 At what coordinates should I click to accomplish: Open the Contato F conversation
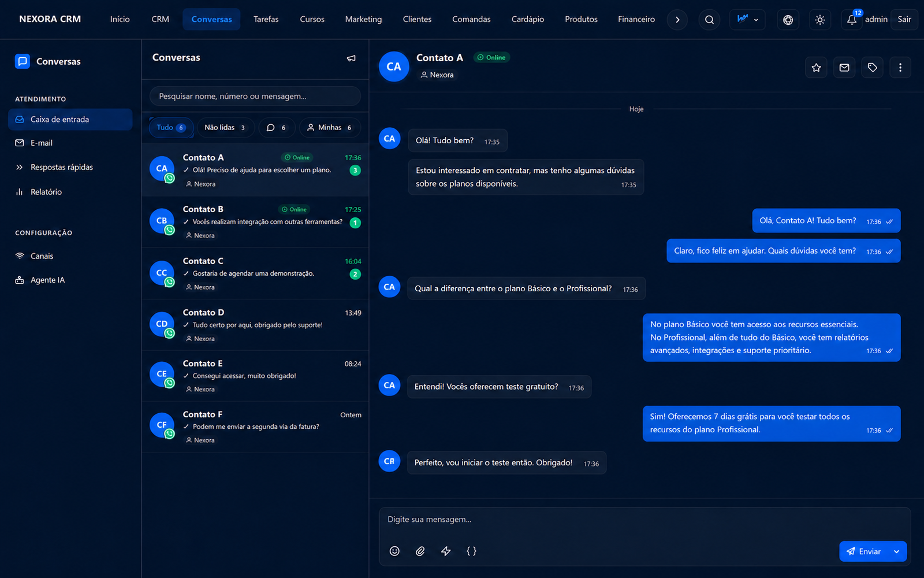255,427
